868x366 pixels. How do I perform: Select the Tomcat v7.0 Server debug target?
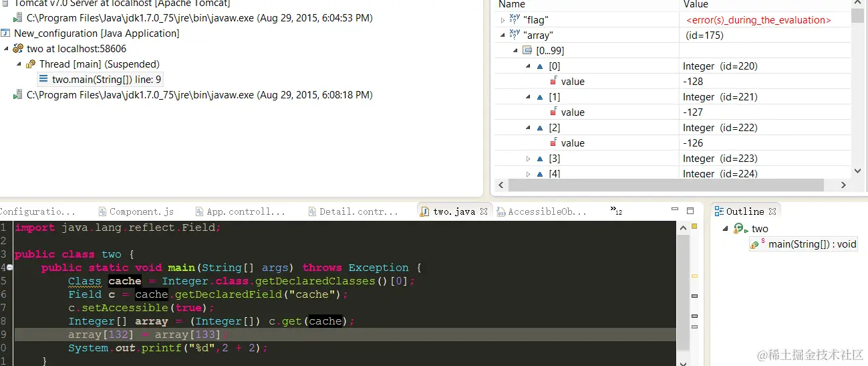click(x=122, y=3)
